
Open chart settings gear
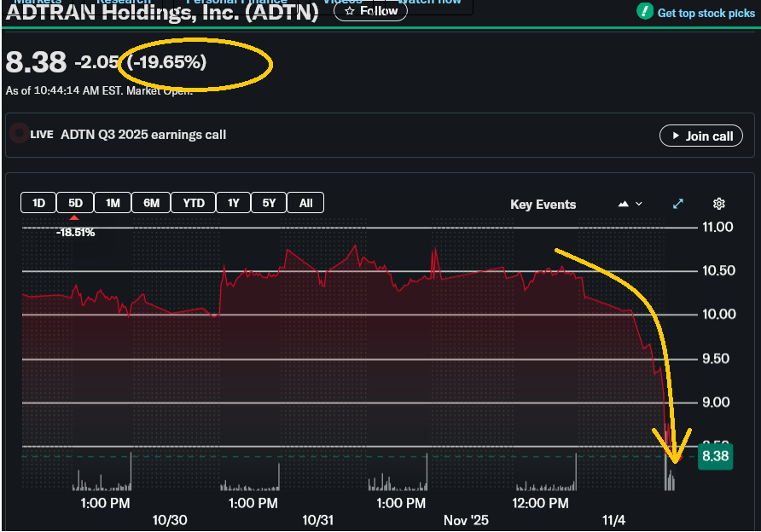click(x=719, y=204)
